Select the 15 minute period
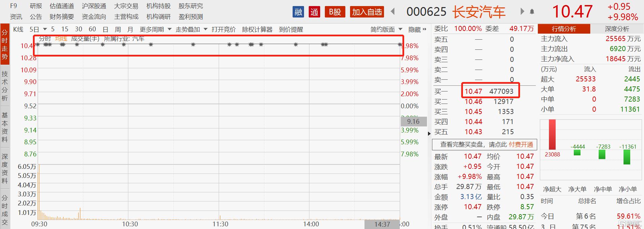Screen dimensions: 644x229 pos(65,29)
